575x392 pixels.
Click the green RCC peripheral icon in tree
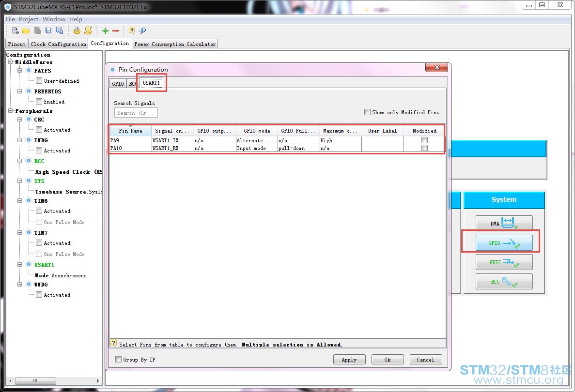coord(29,161)
